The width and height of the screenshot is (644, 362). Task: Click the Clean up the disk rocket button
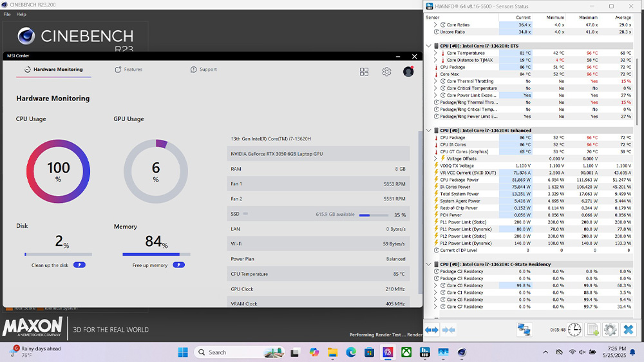tap(79, 265)
